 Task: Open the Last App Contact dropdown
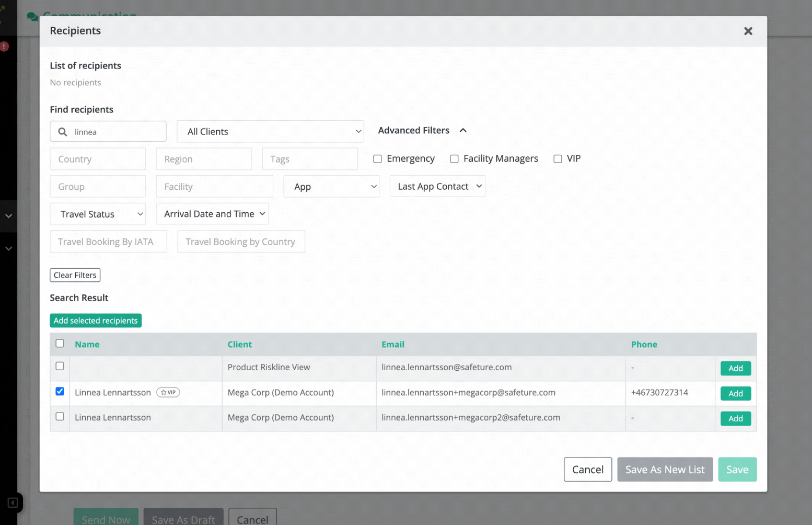(437, 186)
